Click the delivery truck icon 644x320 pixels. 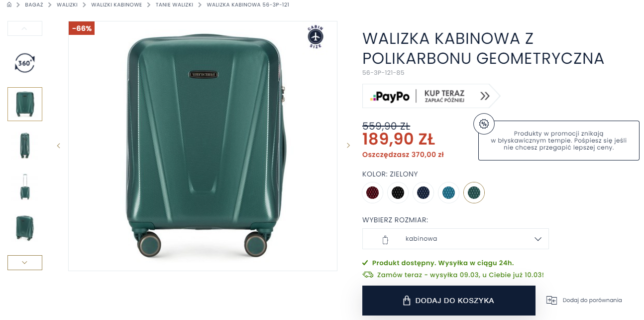368,275
